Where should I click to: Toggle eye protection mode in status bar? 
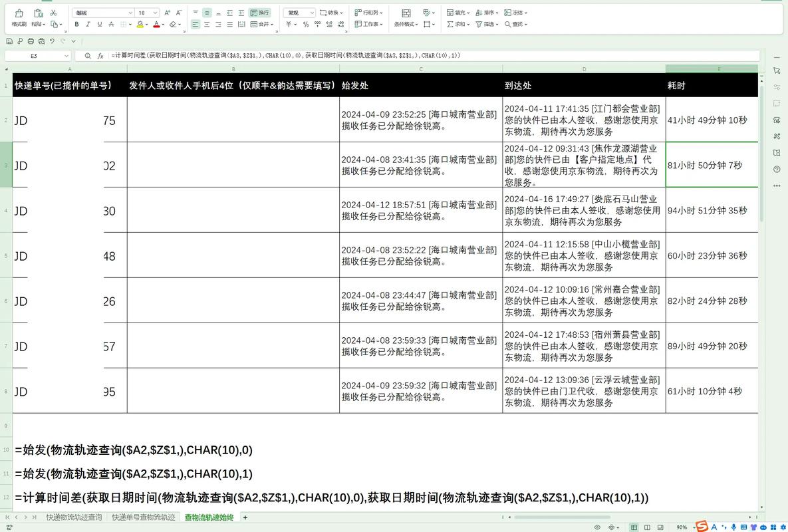point(597,527)
